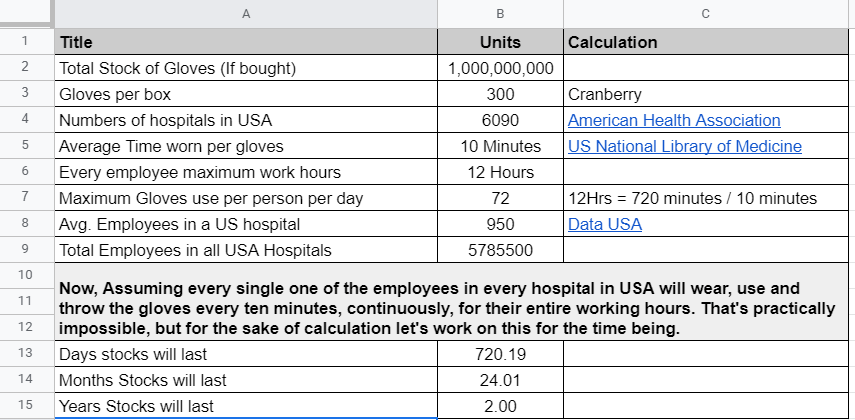Select row 1 header
Screen dimensions: 855x420
[26, 42]
